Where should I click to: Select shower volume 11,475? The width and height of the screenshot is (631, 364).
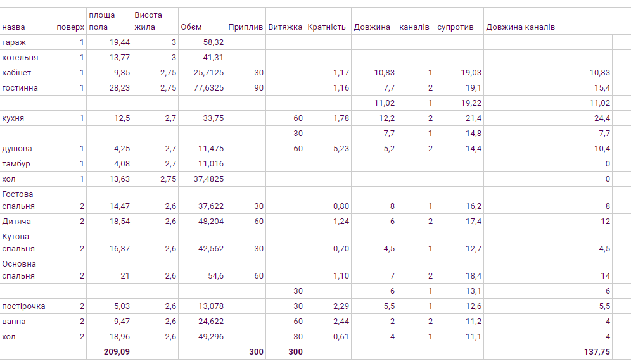point(202,148)
